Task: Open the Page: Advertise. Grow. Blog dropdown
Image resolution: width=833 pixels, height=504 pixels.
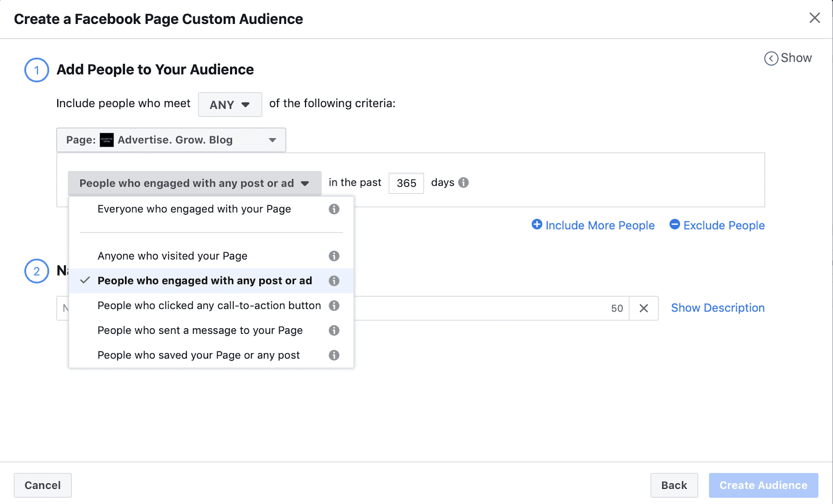Action: click(x=171, y=140)
